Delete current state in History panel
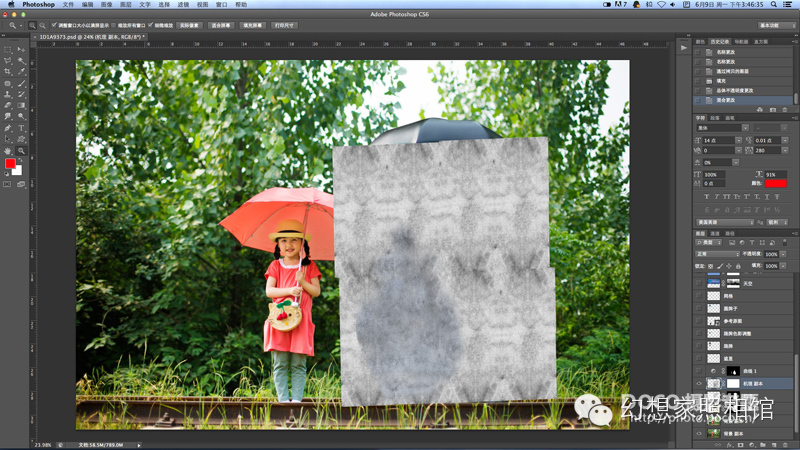This screenshot has width=800, height=450. pyautogui.click(x=785, y=110)
